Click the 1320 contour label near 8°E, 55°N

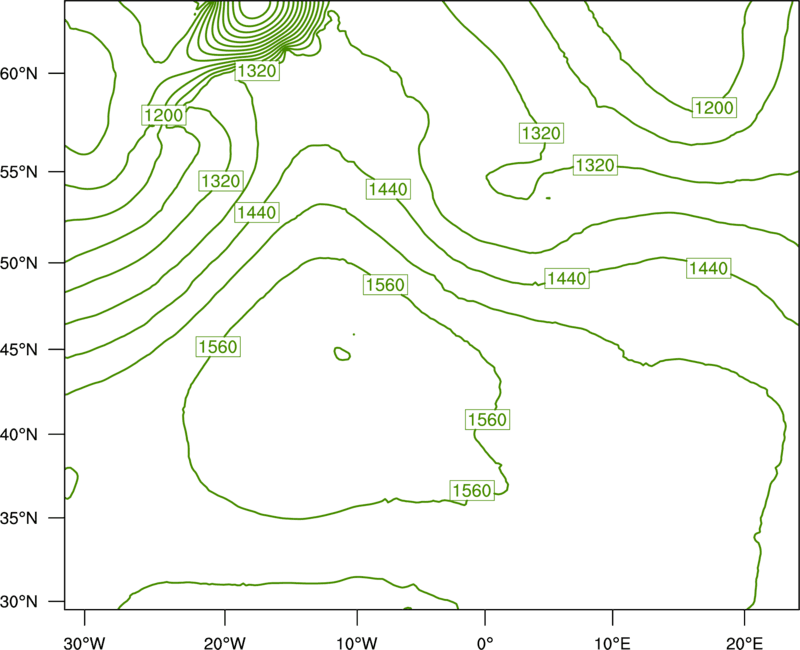tap(595, 165)
